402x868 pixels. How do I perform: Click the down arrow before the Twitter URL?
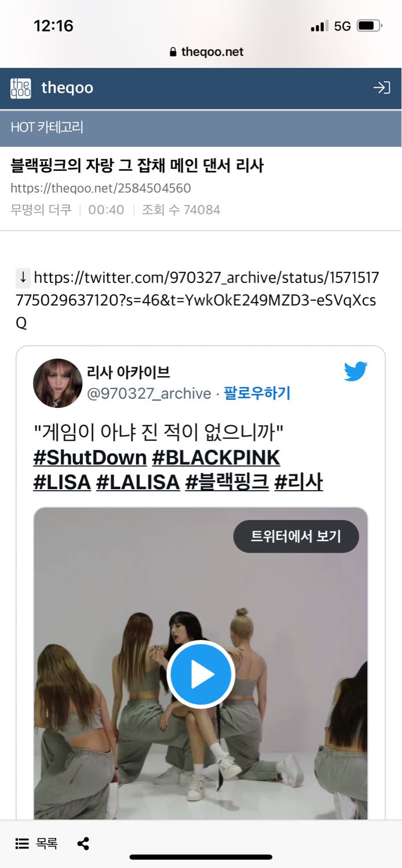click(23, 278)
